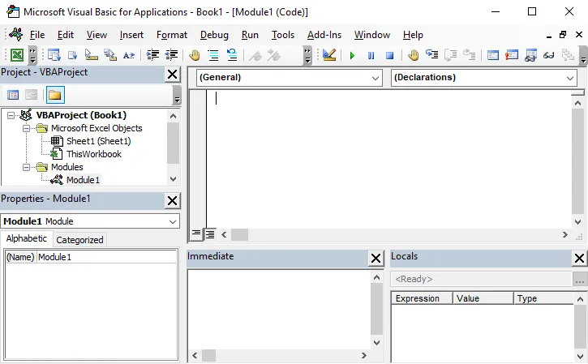Open the Edit menu
Image resolution: width=588 pixels, height=364 pixels.
pos(66,35)
